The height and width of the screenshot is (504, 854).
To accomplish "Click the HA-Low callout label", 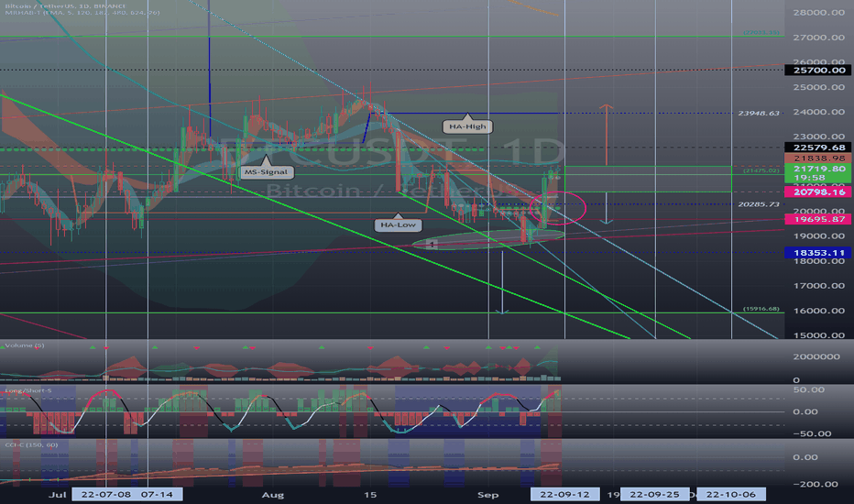I will (398, 225).
